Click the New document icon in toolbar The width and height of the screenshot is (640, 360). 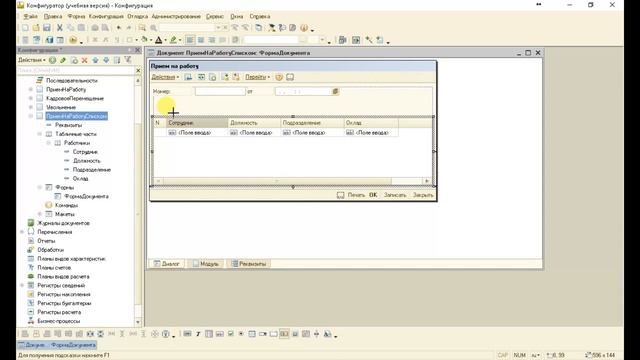tap(25, 28)
